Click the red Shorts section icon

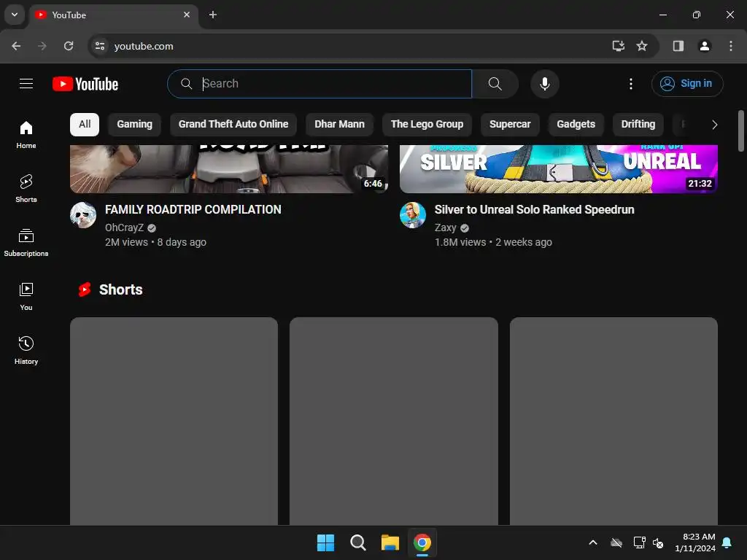[85, 289]
